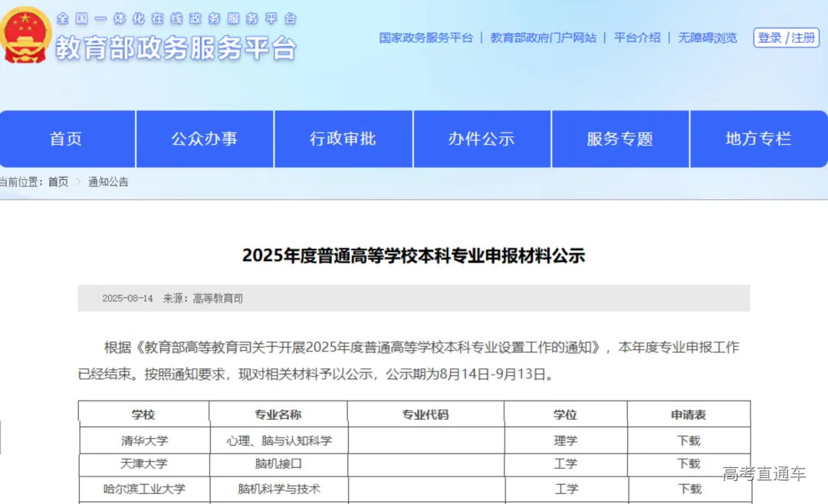The height and width of the screenshot is (504, 828).
Task: Open the 行政审批 navigation menu
Action: tap(343, 139)
